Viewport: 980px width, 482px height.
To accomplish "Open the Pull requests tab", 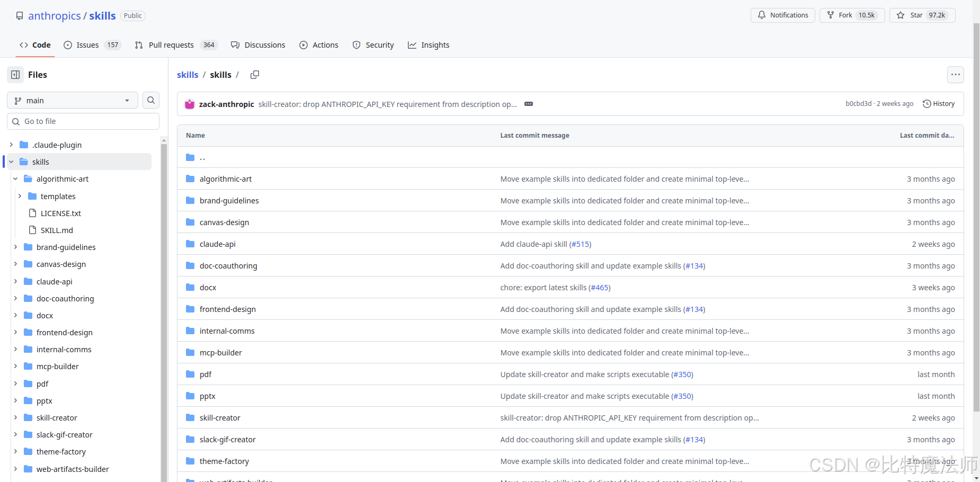I will point(175,45).
